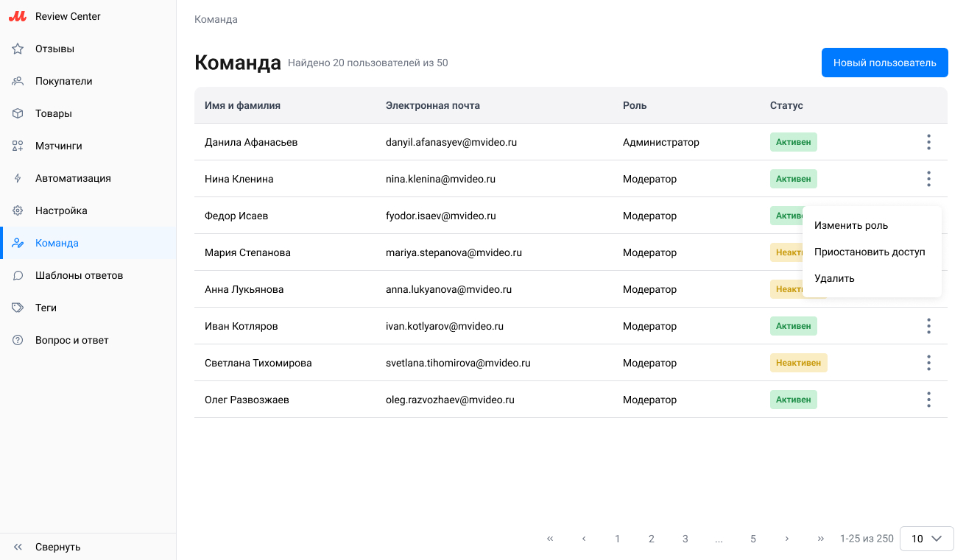Click the Имя и фамилия column header

pyautogui.click(x=242, y=105)
